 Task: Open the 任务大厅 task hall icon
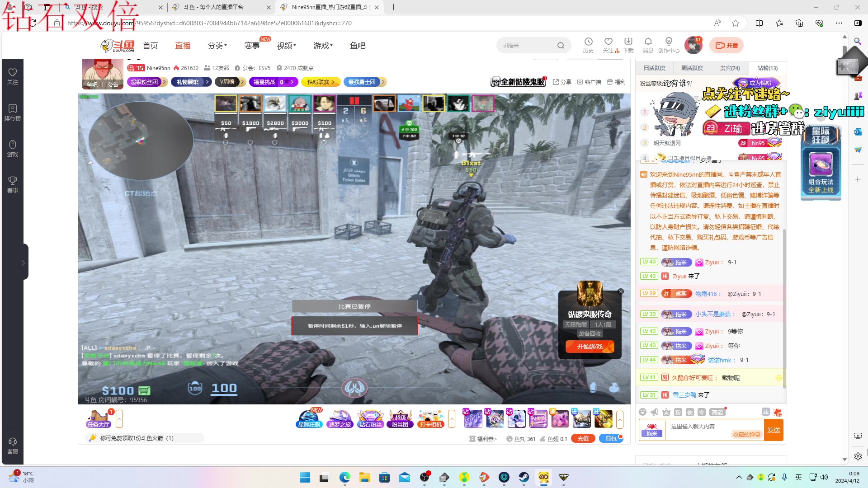(x=99, y=419)
